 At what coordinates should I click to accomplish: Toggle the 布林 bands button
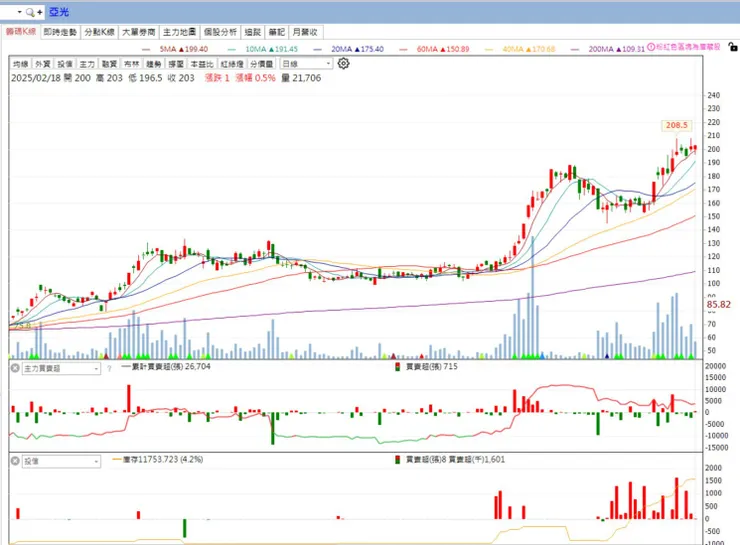tap(132, 64)
